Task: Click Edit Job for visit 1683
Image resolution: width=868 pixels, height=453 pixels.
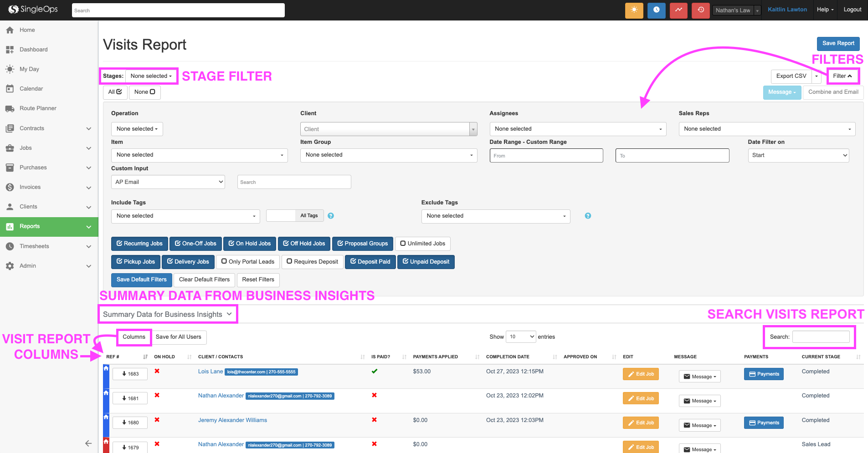Action: pos(641,374)
